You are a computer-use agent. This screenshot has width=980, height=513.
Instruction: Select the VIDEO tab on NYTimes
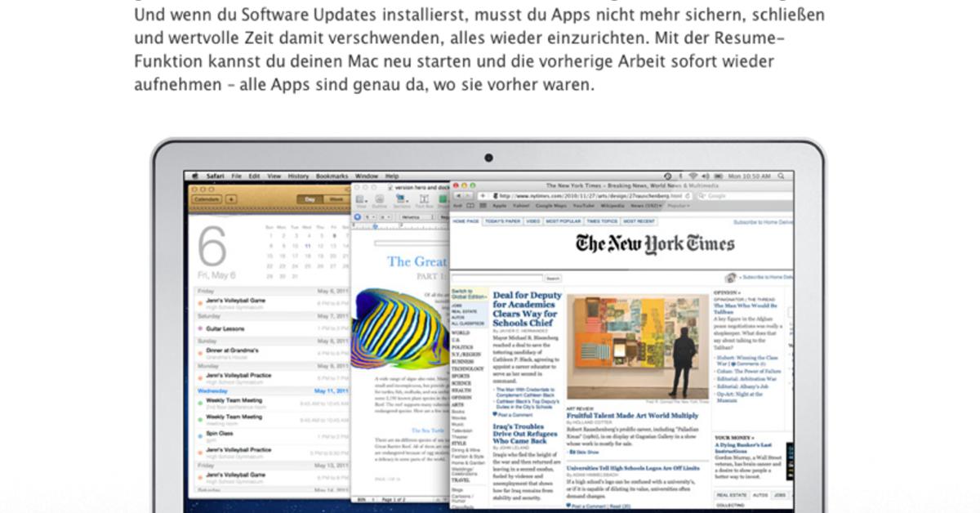point(532,221)
